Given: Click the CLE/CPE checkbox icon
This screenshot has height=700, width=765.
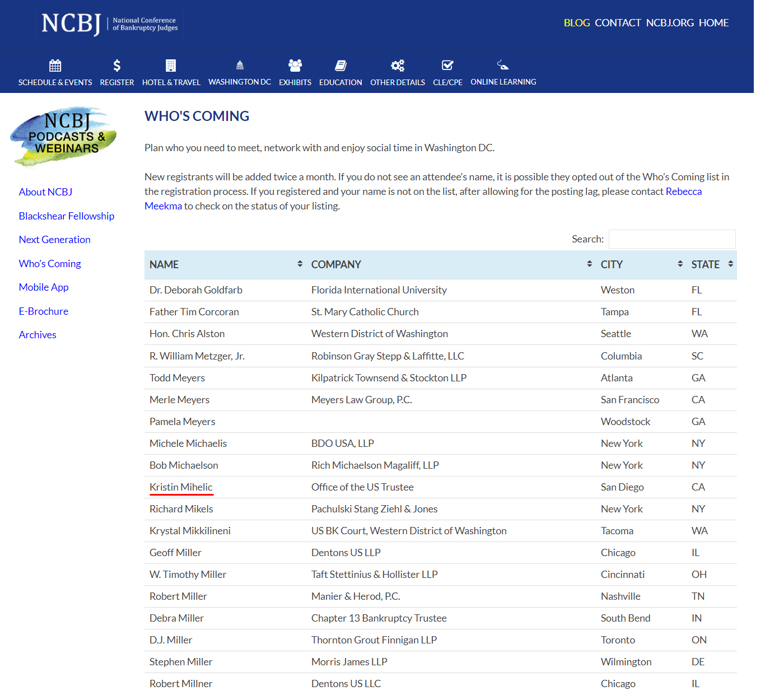Looking at the screenshot, I should coord(447,66).
